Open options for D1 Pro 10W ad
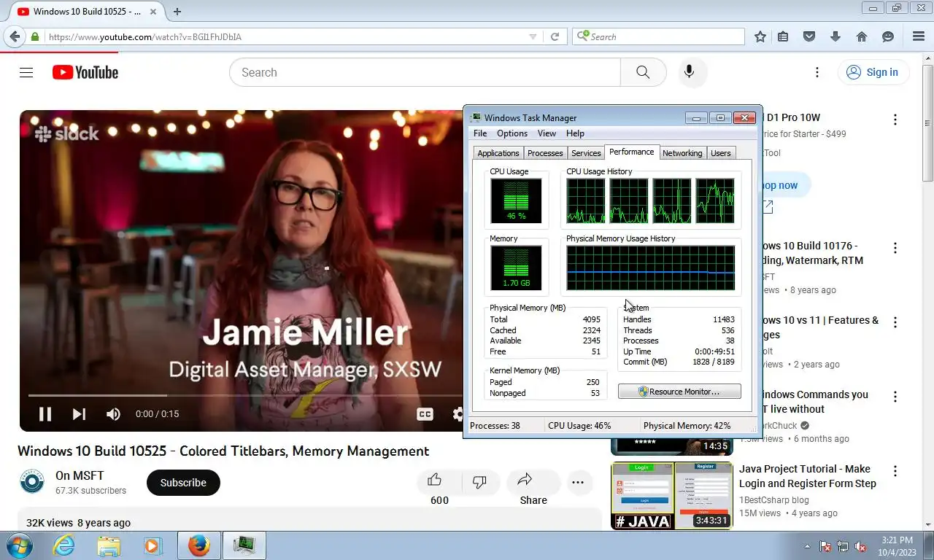The width and height of the screenshot is (934, 560). [x=895, y=120]
